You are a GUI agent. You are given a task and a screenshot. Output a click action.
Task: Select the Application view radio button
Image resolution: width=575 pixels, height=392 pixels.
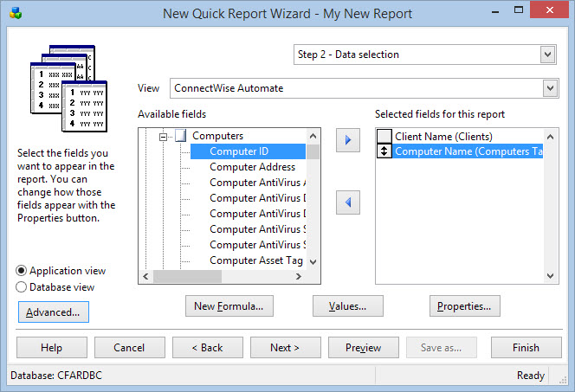coord(22,271)
